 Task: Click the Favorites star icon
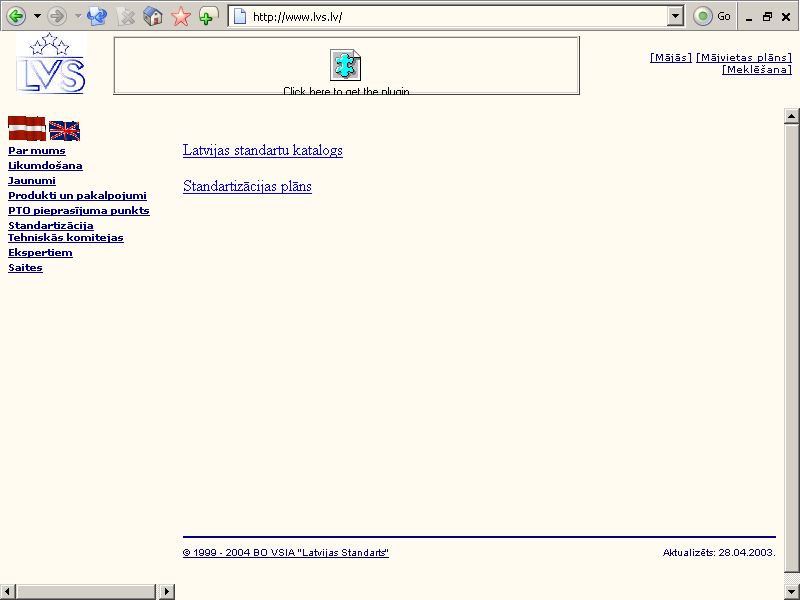tap(181, 16)
